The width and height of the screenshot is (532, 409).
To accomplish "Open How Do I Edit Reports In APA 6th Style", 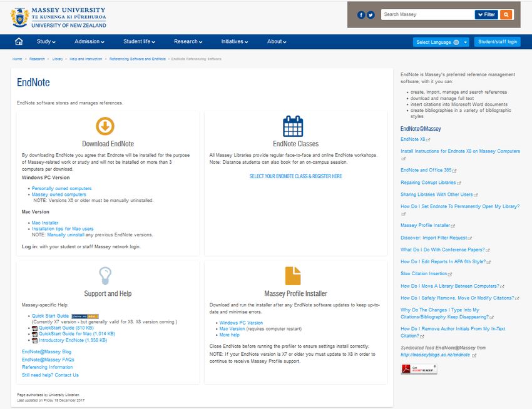I will point(443,262).
